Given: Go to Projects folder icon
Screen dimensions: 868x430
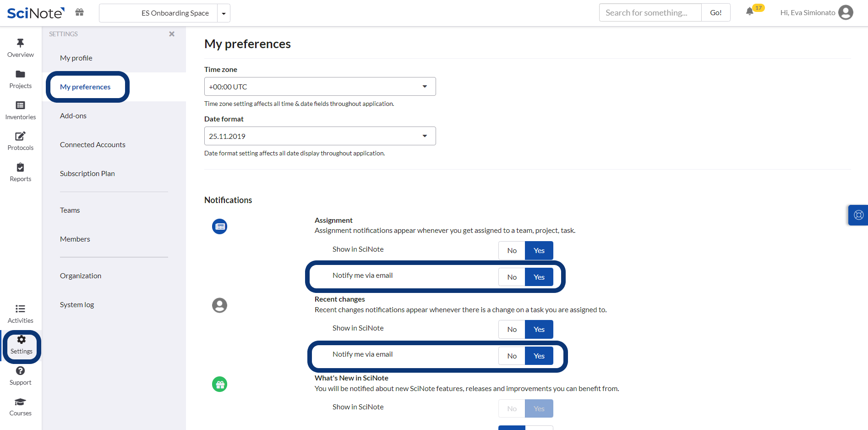Looking at the screenshot, I should [20, 74].
